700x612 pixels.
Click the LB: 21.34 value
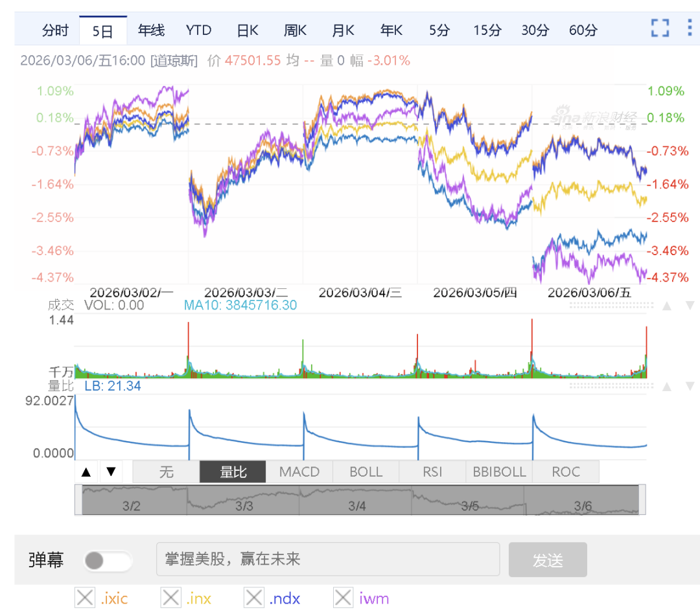113,386
